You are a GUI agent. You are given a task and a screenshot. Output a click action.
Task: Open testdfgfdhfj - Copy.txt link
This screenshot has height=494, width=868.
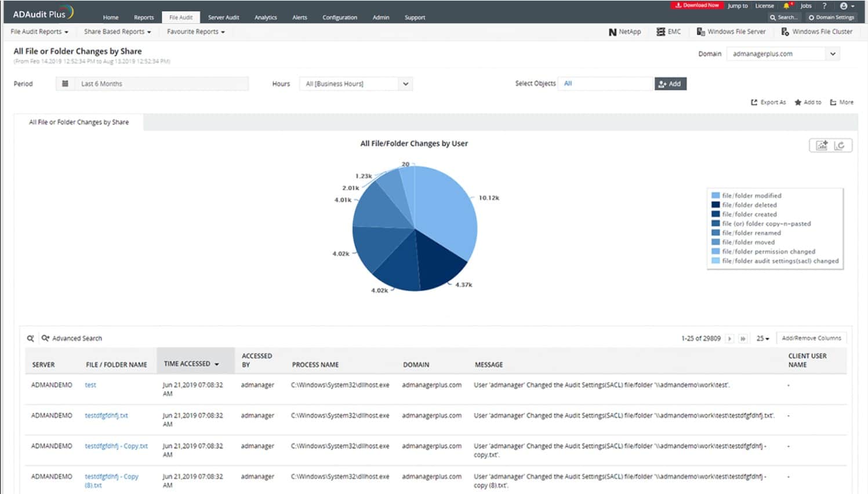(x=116, y=446)
